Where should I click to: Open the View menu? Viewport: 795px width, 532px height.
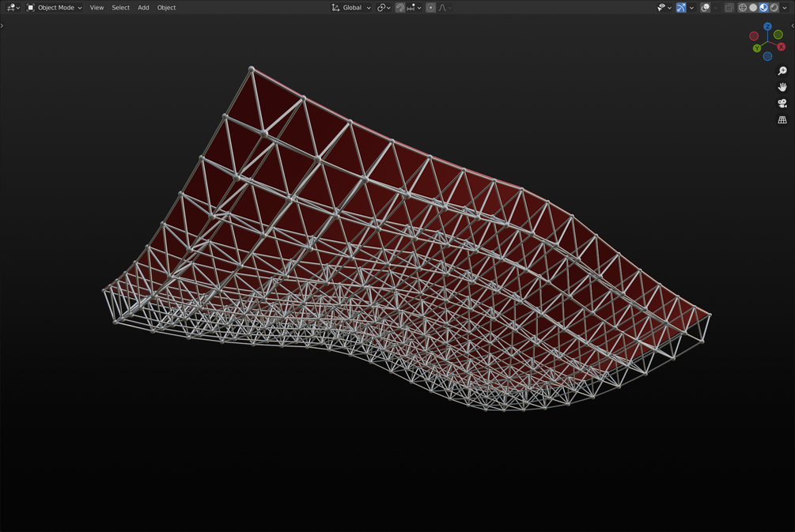click(97, 8)
